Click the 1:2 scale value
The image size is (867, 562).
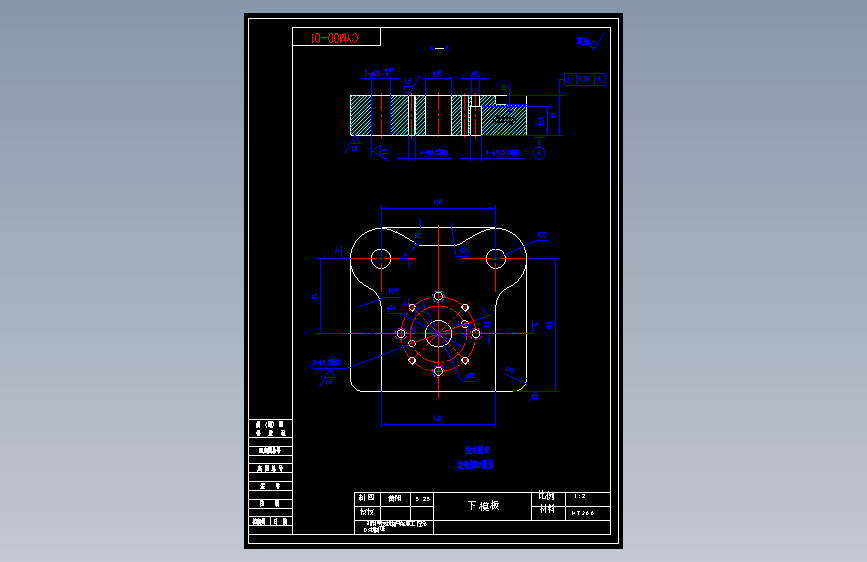coord(580,496)
